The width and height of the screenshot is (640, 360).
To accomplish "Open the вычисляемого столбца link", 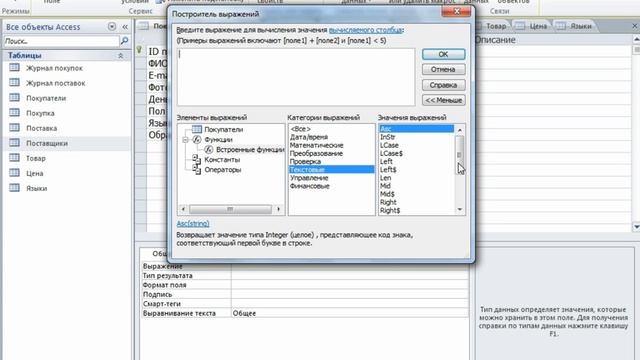I will point(365,30).
